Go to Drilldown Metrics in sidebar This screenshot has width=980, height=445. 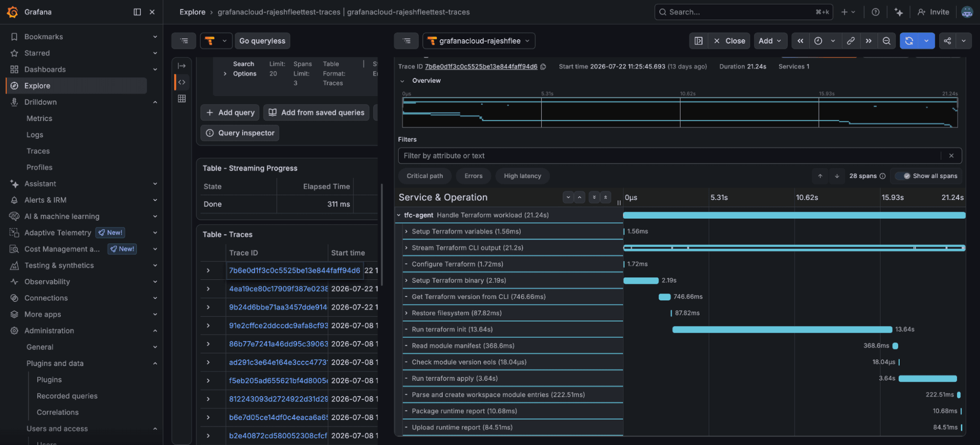click(39, 118)
